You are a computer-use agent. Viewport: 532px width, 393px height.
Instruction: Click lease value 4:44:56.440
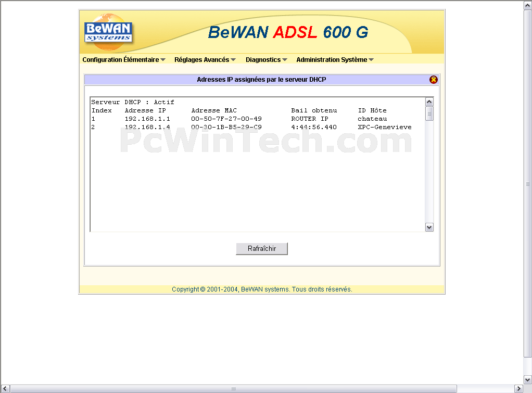[314, 127]
